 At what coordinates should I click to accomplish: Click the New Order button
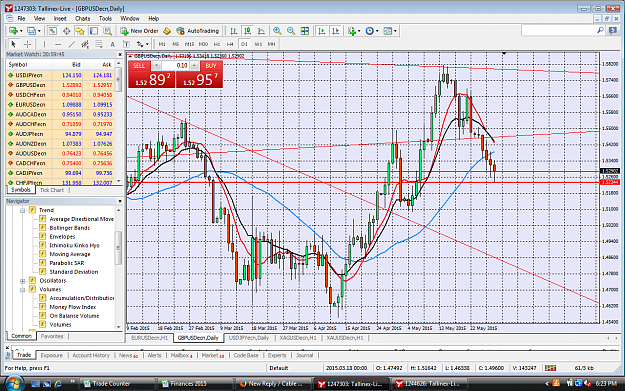pos(140,31)
